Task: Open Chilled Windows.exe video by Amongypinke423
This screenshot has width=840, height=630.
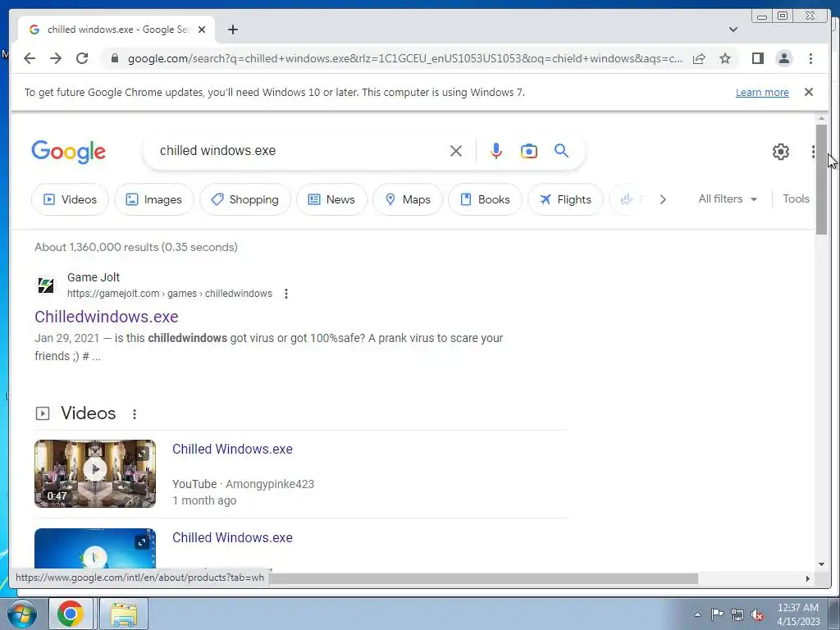Action: 232,449
